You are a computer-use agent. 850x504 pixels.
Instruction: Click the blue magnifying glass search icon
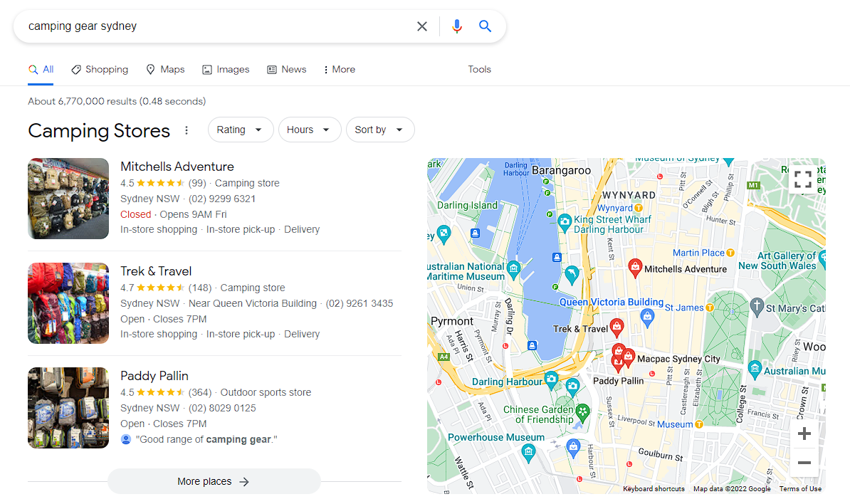[x=485, y=26]
